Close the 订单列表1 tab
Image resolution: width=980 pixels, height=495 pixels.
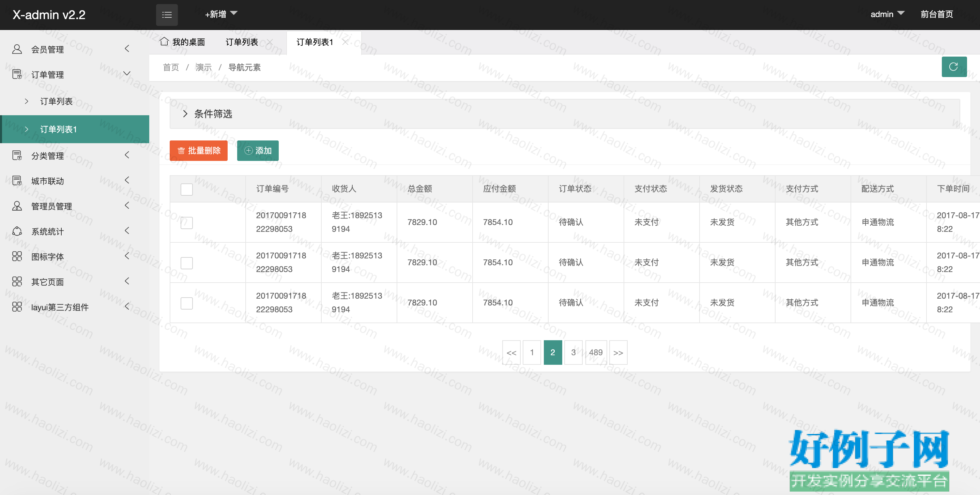[x=345, y=42]
